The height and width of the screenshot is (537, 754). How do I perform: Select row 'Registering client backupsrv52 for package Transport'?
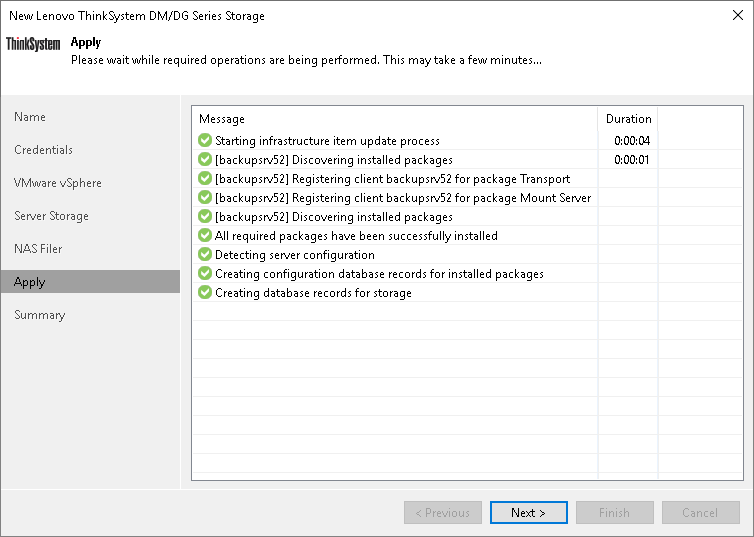pos(467,178)
